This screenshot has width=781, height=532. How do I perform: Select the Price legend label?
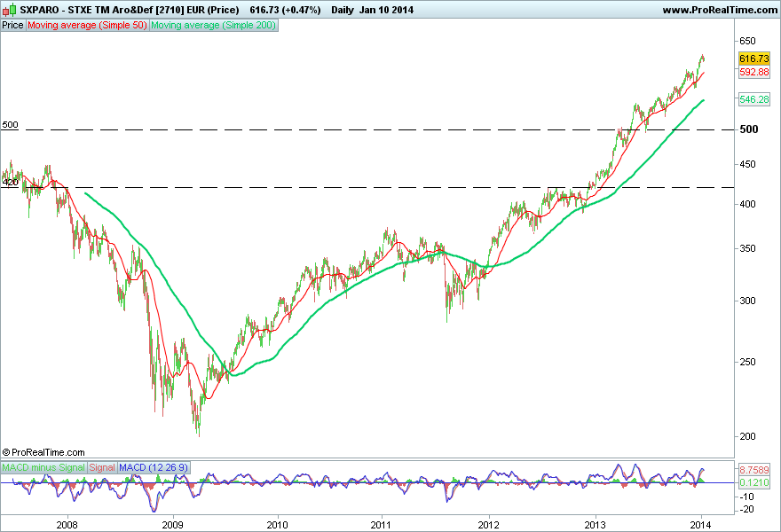pyautogui.click(x=12, y=26)
